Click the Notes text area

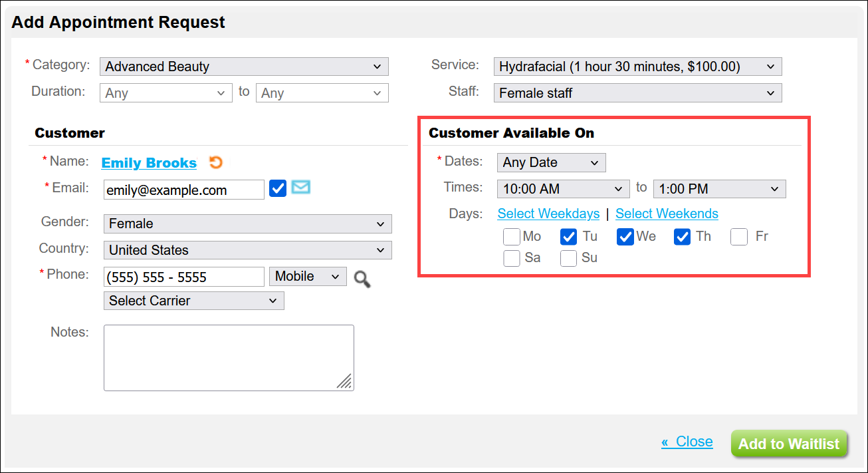click(x=229, y=357)
